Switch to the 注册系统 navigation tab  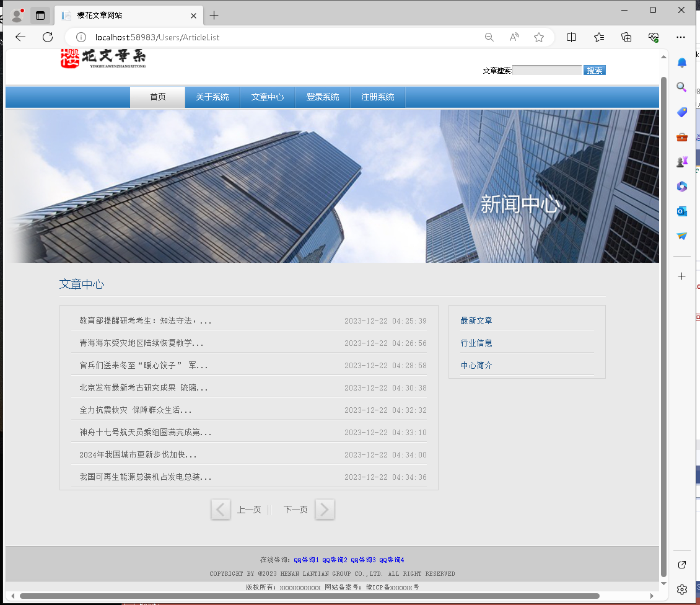pyautogui.click(x=377, y=97)
